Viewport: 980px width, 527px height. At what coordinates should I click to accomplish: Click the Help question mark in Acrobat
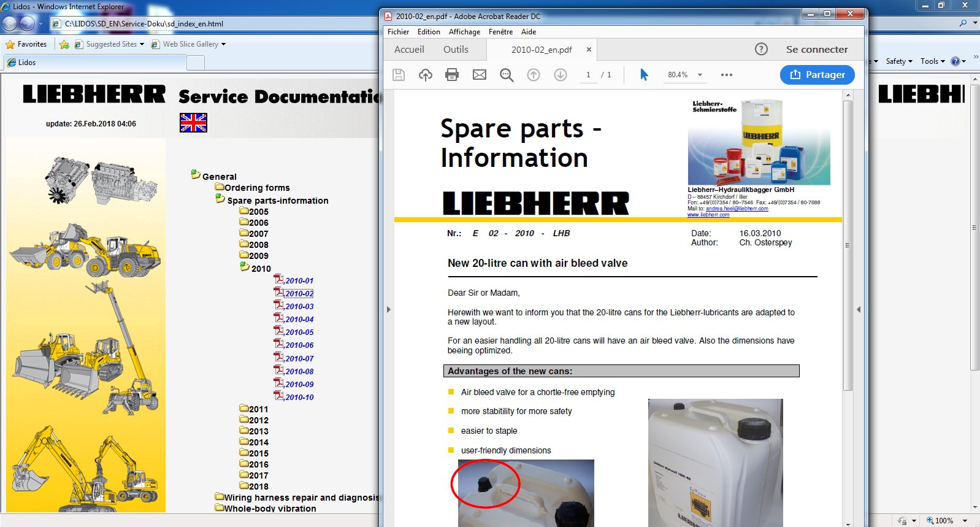point(761,49)
